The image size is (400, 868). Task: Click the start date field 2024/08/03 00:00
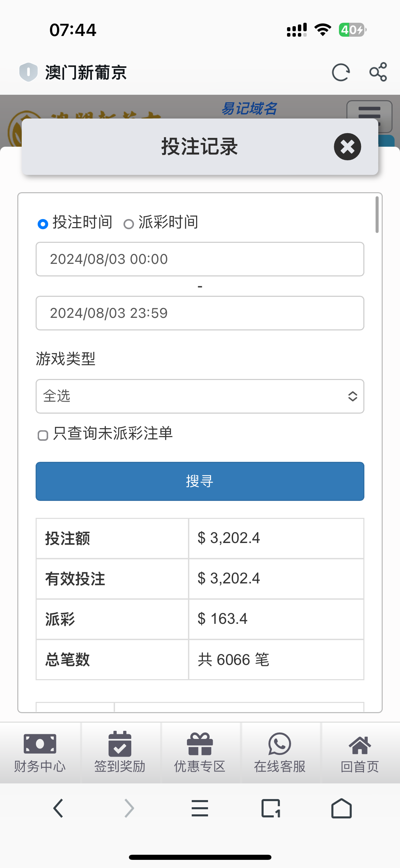[x=200, y=259]
